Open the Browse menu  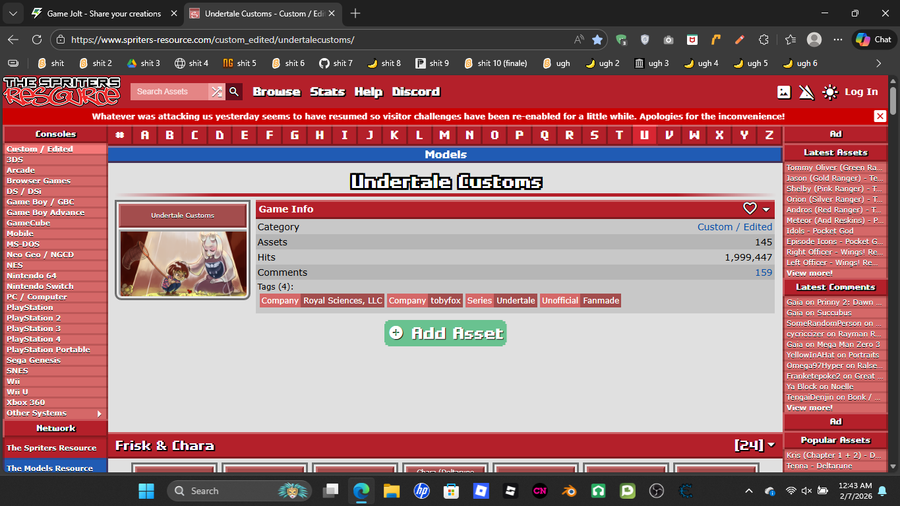277,92
